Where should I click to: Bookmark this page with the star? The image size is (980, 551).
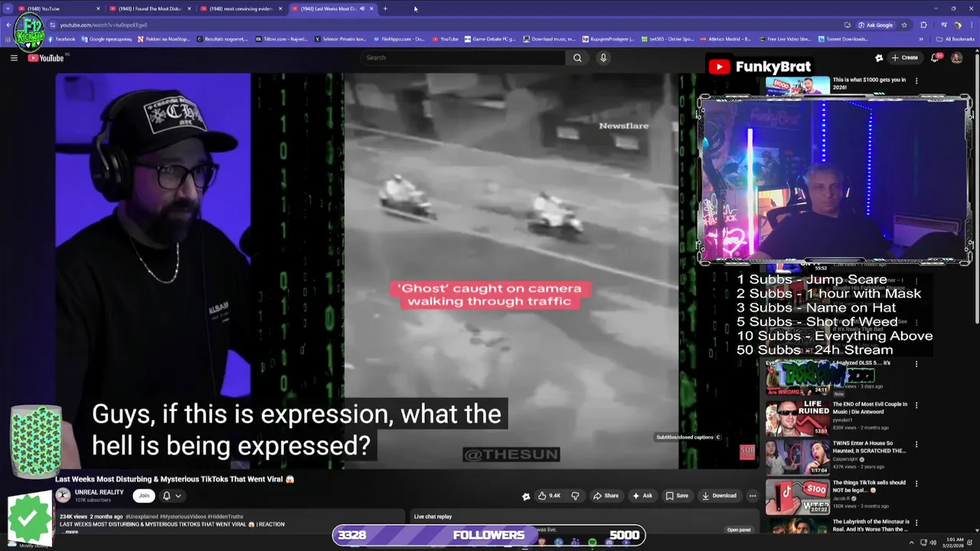pyautogui.click(x=903, y=24)
